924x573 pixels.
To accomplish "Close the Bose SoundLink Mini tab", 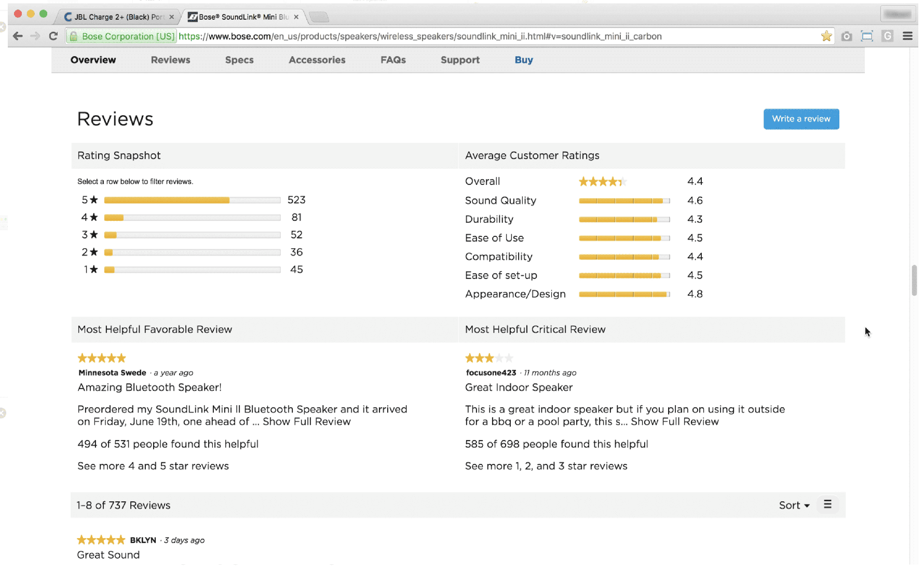I will tap(296, 17).
